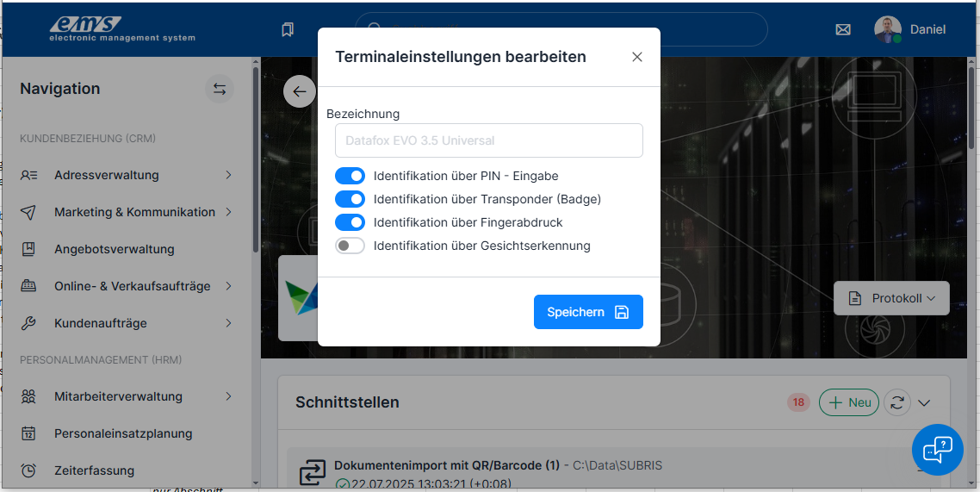Click the Bezeichnung text field
The height and width of the screenshot is (492, 980).
coord(488,140)
